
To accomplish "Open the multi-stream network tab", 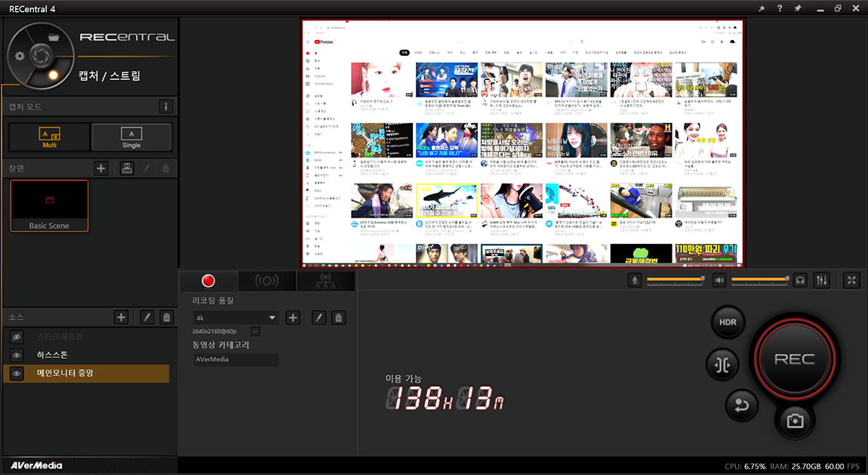I will tap(325, 281).
